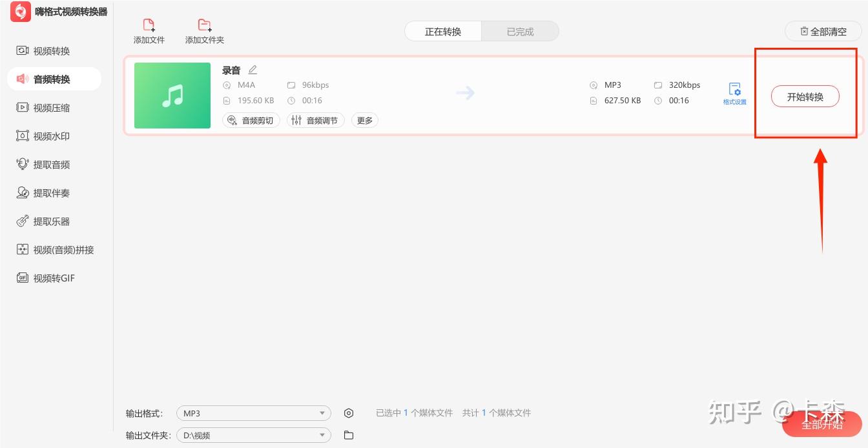Click the 更多 button

[x=365, y=120]
